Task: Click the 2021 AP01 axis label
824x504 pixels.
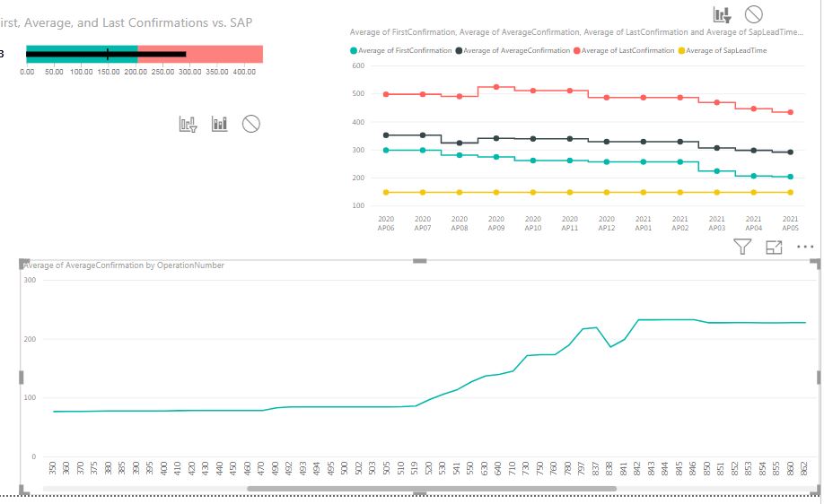Action: (x=644, y=223)
